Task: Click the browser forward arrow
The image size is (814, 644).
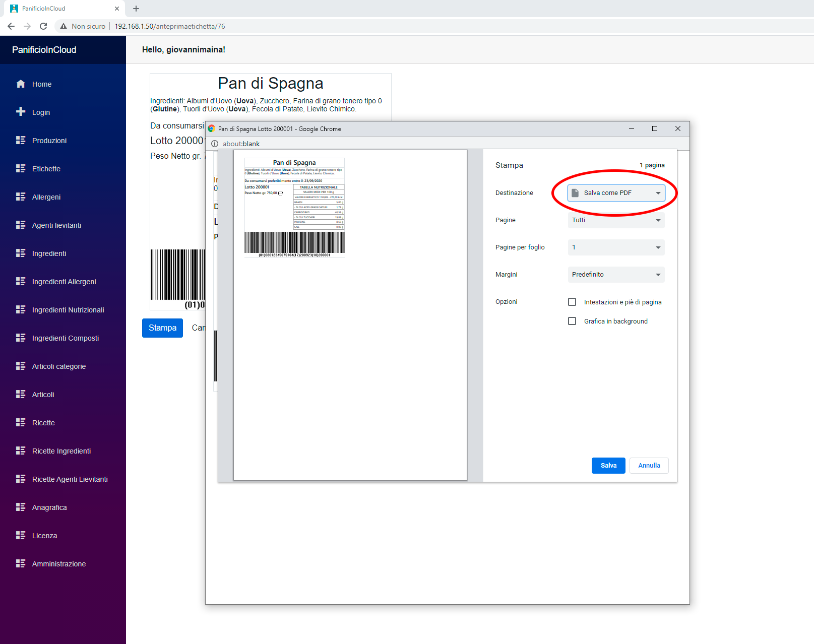Action: coord(27,26)
